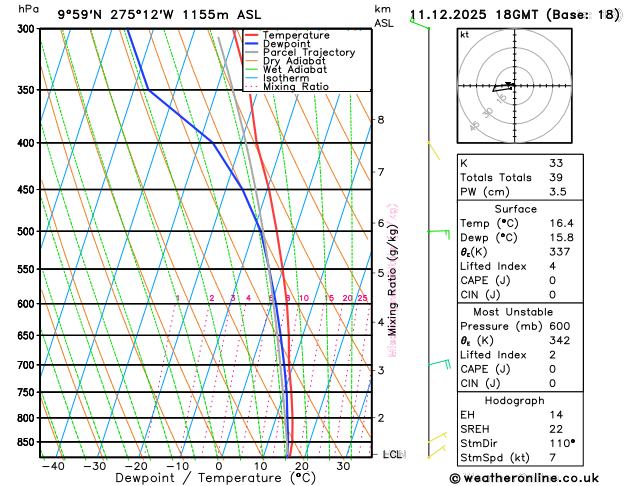Click the Wet Adiabat legend entry
629x486 pixels.
point(286,69)
